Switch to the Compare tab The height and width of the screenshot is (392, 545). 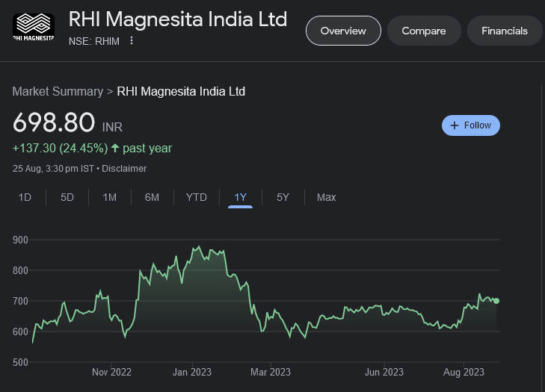(x=423, y=31)
